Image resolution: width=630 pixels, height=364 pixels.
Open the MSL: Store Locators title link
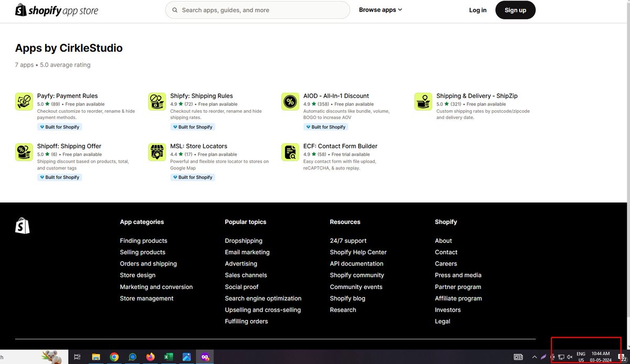pos(198,146)
